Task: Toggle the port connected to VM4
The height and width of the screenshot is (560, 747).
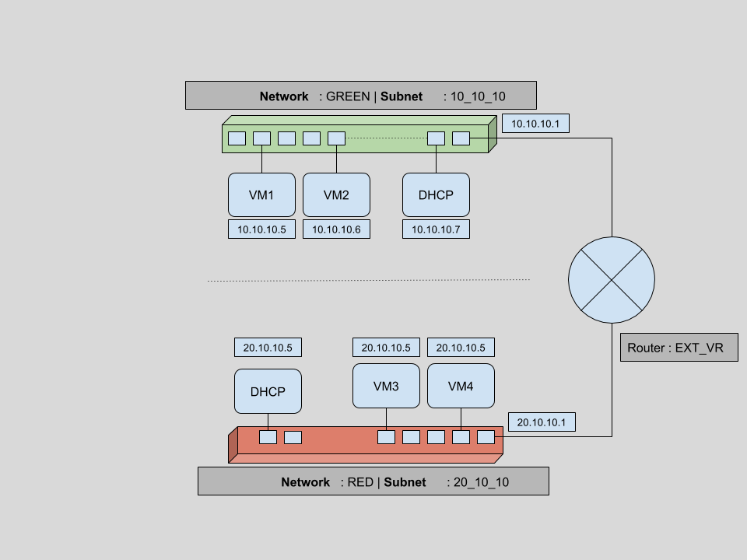Action: click(x=461, y=438)
